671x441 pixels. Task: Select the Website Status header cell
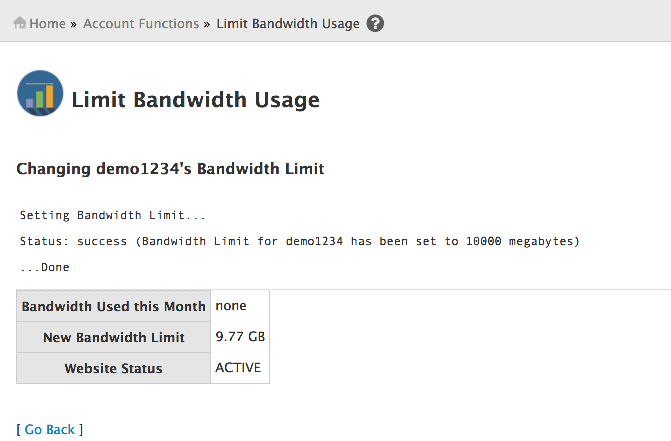113,368
